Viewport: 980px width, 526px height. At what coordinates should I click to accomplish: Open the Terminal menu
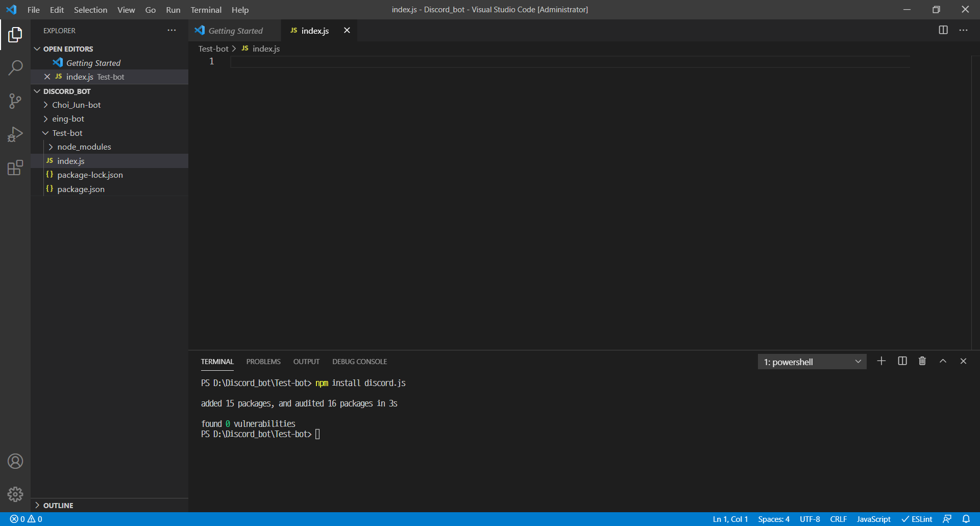(x=206, y=10)
